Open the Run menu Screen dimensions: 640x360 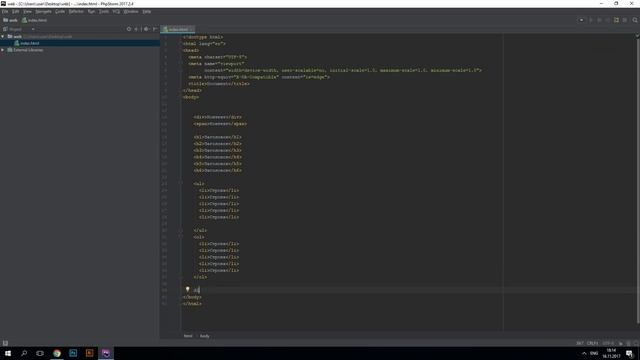[91, 11]
